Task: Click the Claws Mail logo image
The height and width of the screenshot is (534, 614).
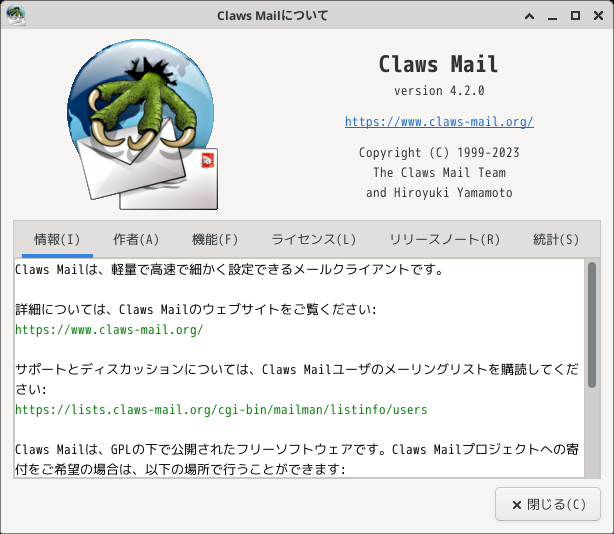Action: [x=143, y=124]
